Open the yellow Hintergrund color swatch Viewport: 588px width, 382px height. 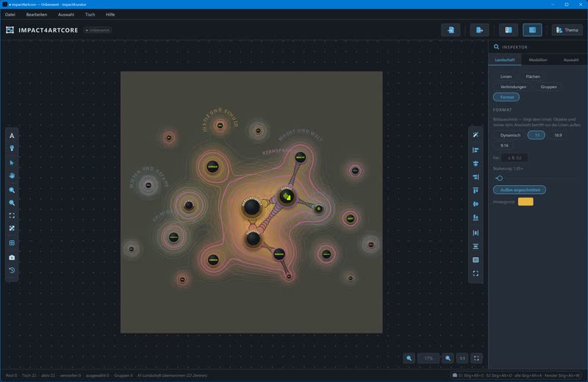tap(526, 202)
